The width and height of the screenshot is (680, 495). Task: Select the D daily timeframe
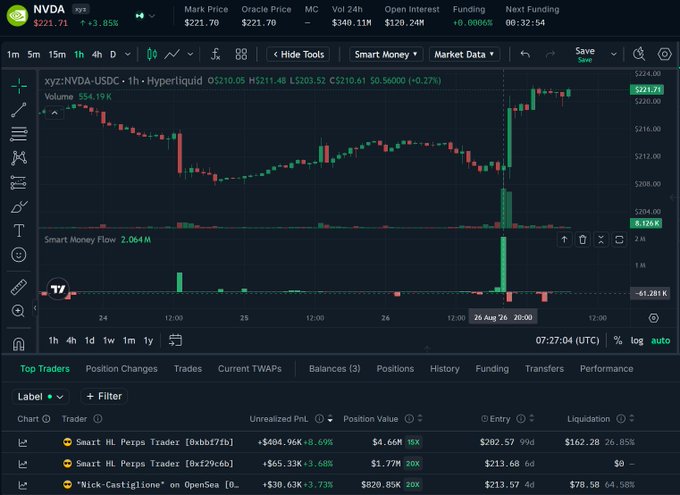pyautogui.click(x=113, y=55)
